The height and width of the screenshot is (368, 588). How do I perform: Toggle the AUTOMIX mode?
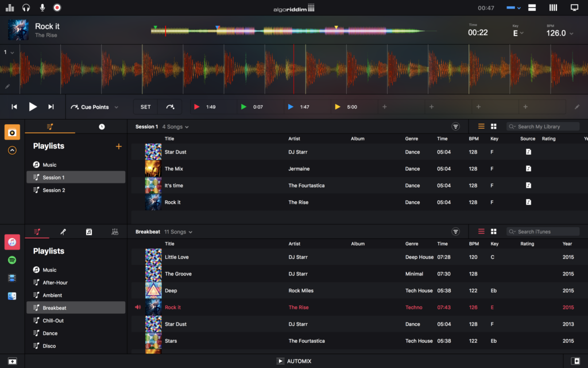tap(293, 361)
